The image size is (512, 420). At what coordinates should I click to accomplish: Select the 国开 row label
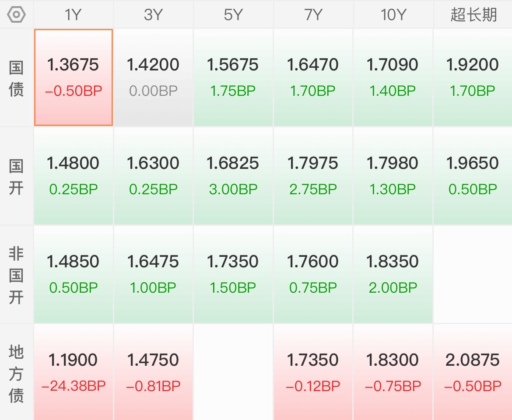(x=16, y=177)
